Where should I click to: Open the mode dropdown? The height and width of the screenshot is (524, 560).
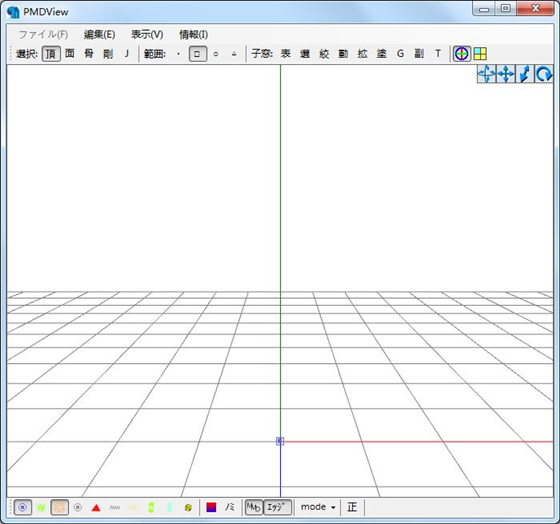318,507
